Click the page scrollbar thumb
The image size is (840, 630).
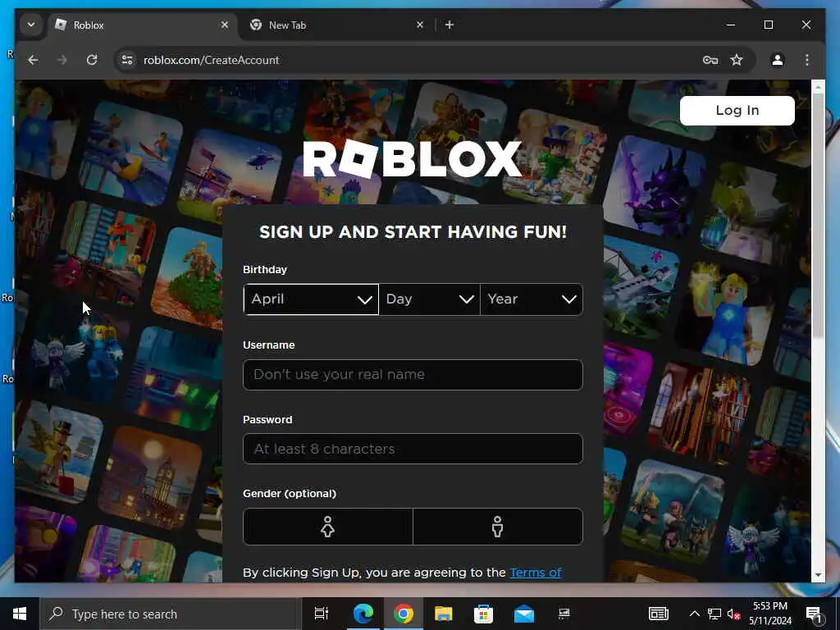(818, 216)
